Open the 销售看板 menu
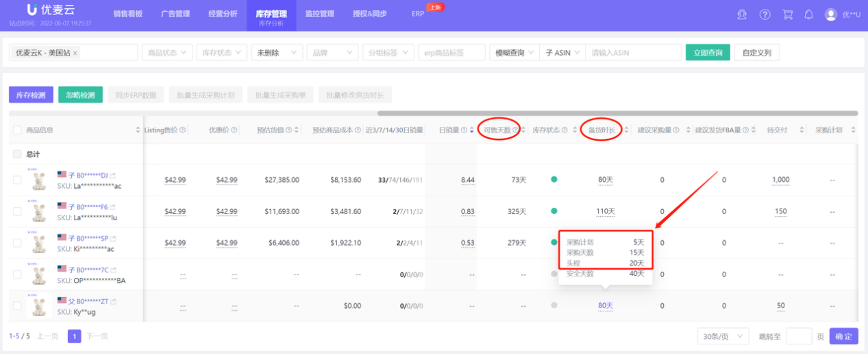Viewport: 868px width, 354px height. [x=128, y=14]
